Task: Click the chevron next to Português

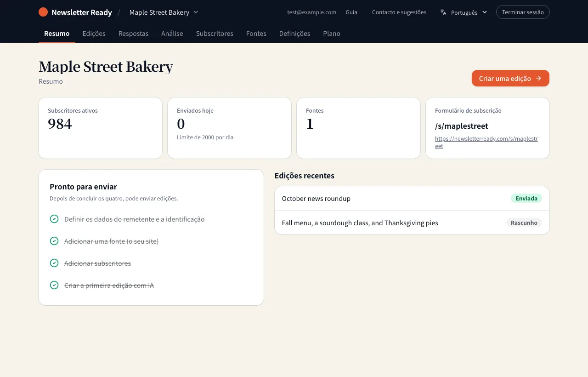Action: tap(485, 12)
